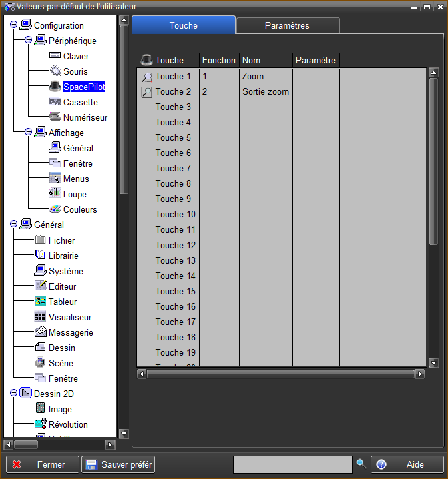
Task: Click the search magnifier icon
Action: pyautogui.click(x=361, y=464)
